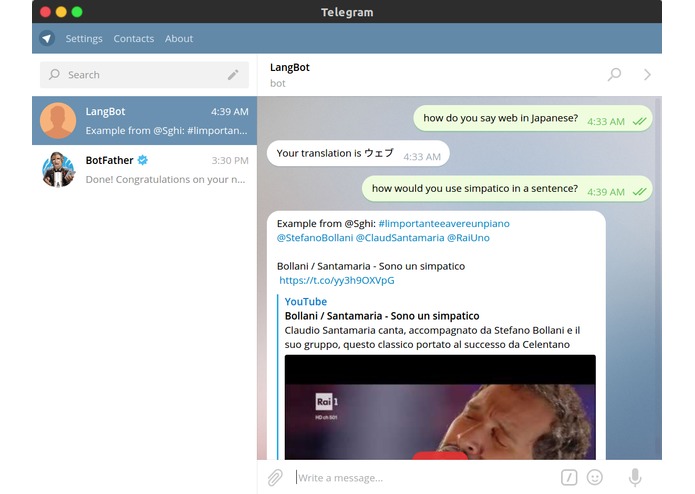Click the conversation scrollbar

[x=658, y=278]
